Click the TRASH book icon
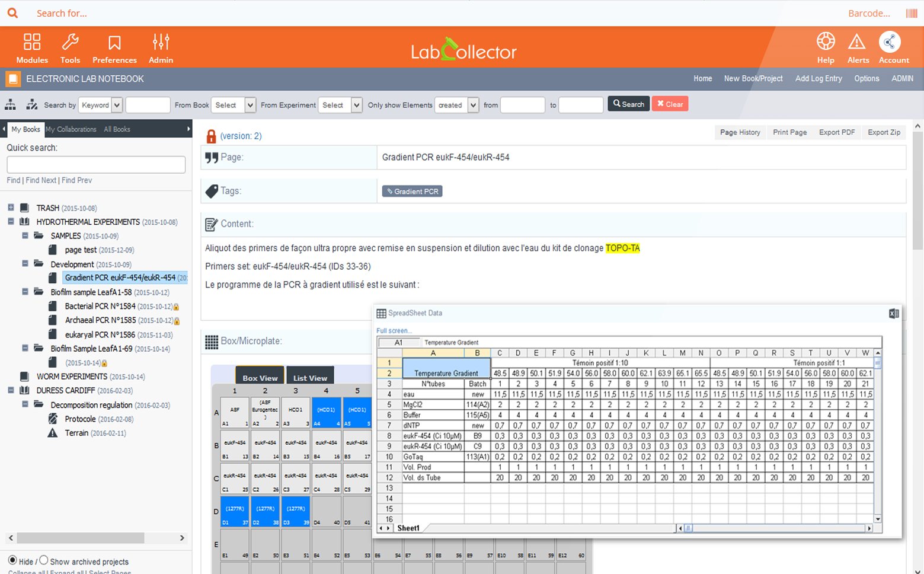 click(24, 208)
